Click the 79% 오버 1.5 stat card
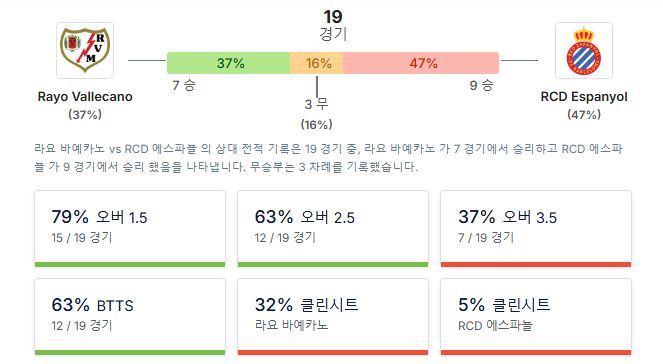663x364 pixels. click(x=130, y=229)
